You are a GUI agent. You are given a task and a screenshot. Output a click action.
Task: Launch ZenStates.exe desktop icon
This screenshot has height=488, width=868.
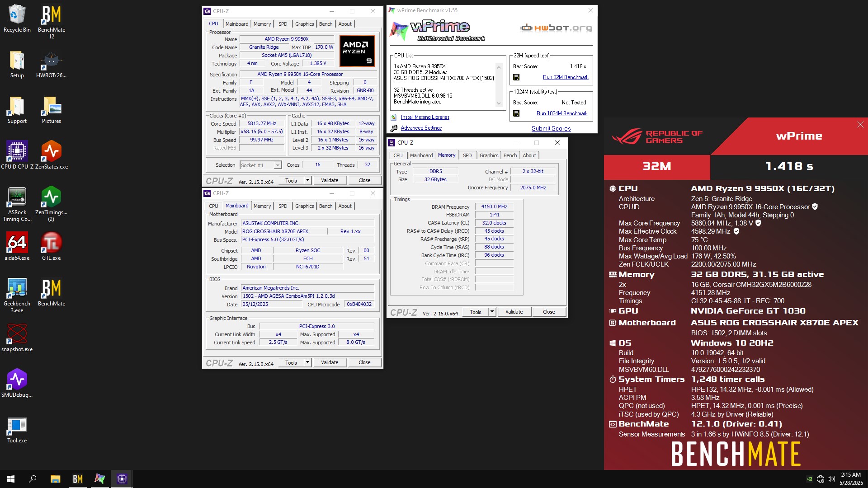[52, 155]
